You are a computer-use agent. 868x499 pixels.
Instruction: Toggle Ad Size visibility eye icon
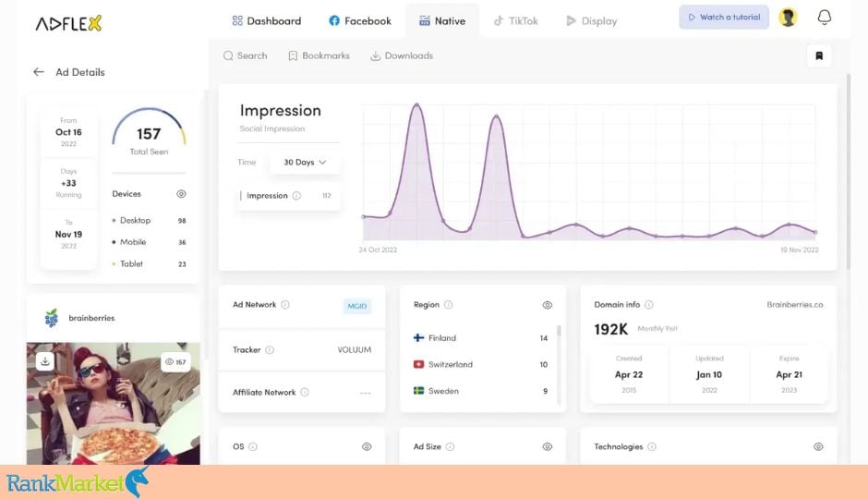click(x=547, y=446)
